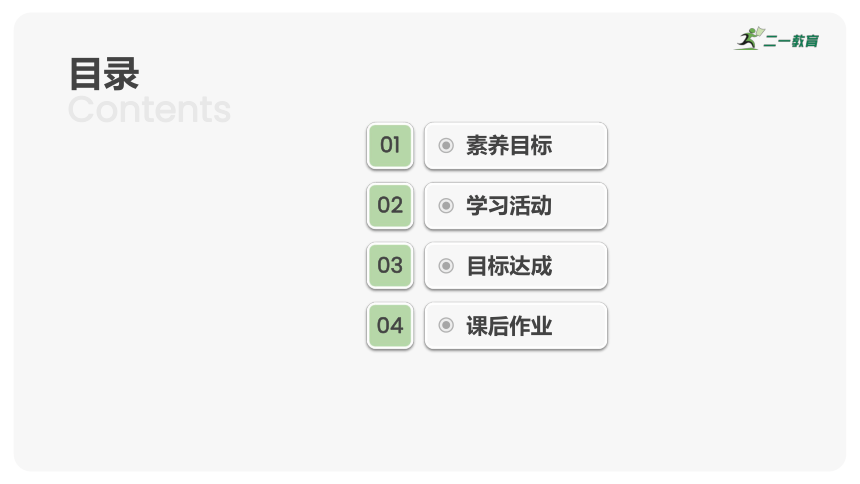The image size is (860, 484).
Task: Click the 21 Education logo
Action: (x=777, y=39)
